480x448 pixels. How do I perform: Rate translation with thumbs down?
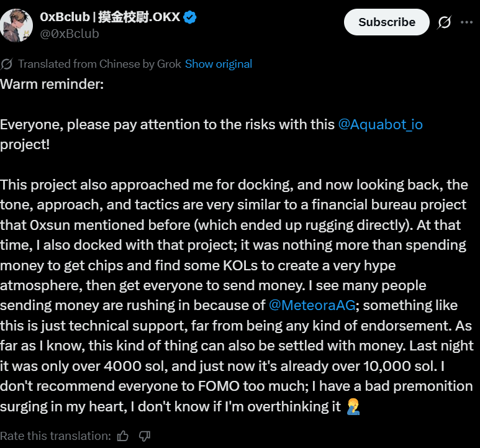(x=145, y=436)
